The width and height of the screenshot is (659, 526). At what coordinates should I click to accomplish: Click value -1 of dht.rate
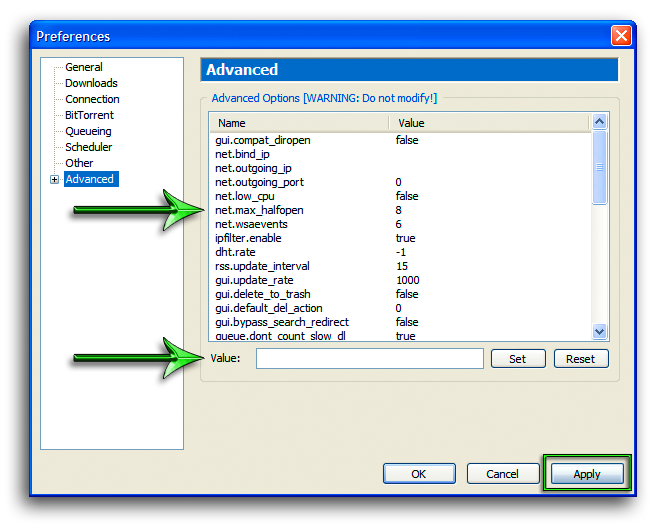pyautogui.click(x=401, y=252)
